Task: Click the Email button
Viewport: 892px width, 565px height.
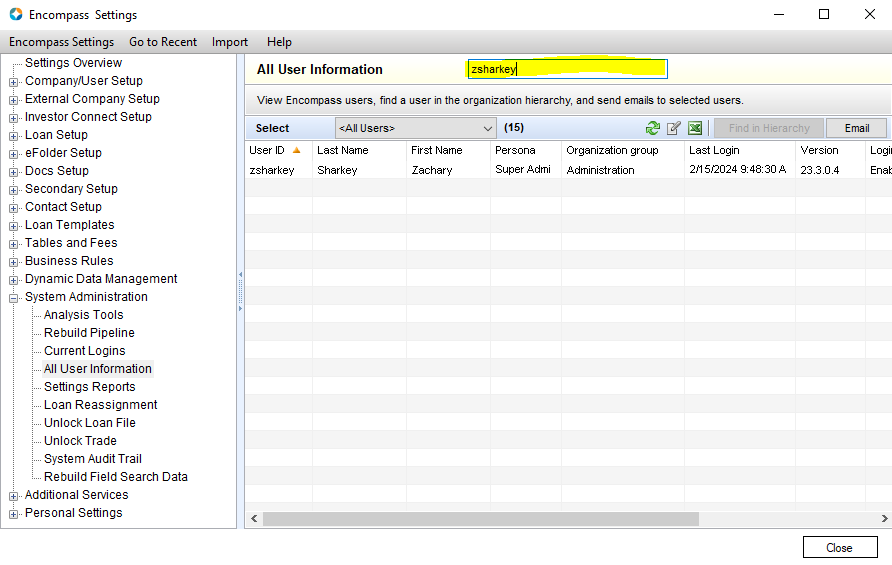Action: coord(856,128)
